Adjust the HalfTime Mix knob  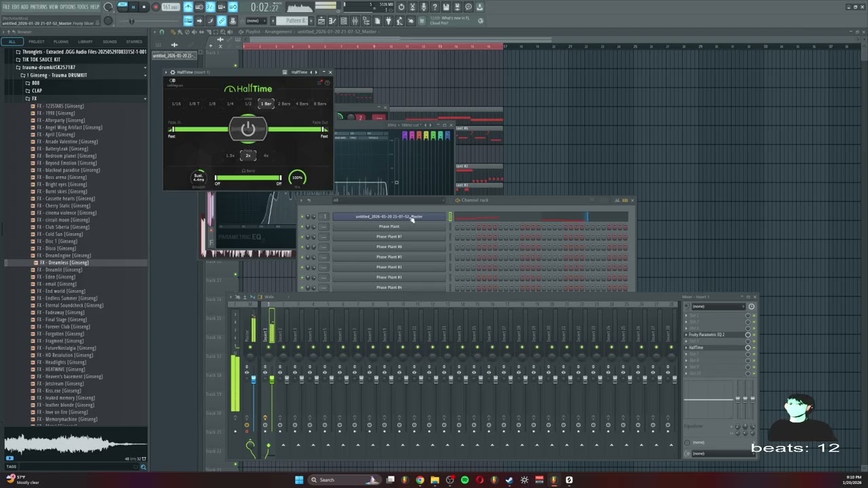297,178
